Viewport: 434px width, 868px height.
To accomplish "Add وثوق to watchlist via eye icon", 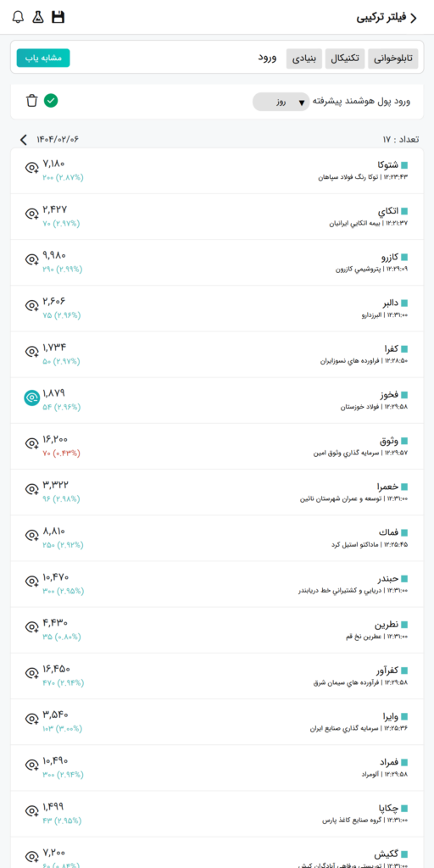I will click(x=31, y=442).
